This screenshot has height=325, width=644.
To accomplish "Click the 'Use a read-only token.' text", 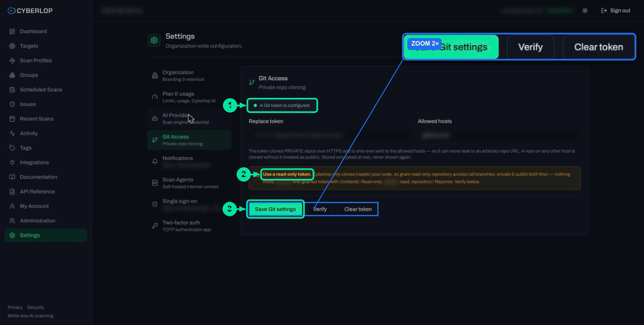I will pyautogui.click(x=287, y=174).
